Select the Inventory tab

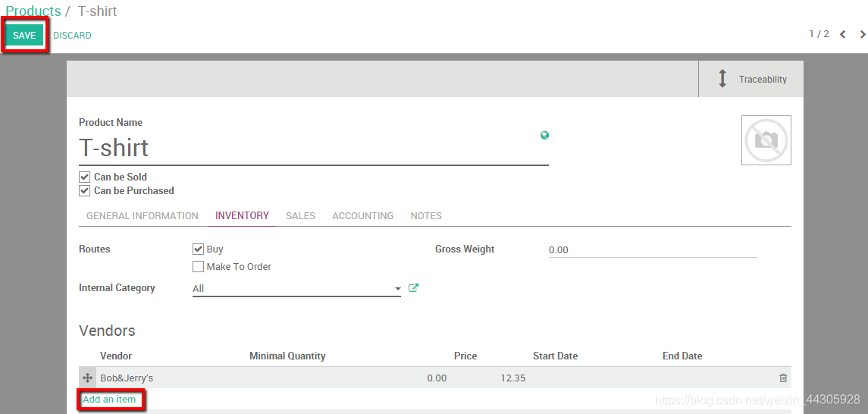point(242,216)
